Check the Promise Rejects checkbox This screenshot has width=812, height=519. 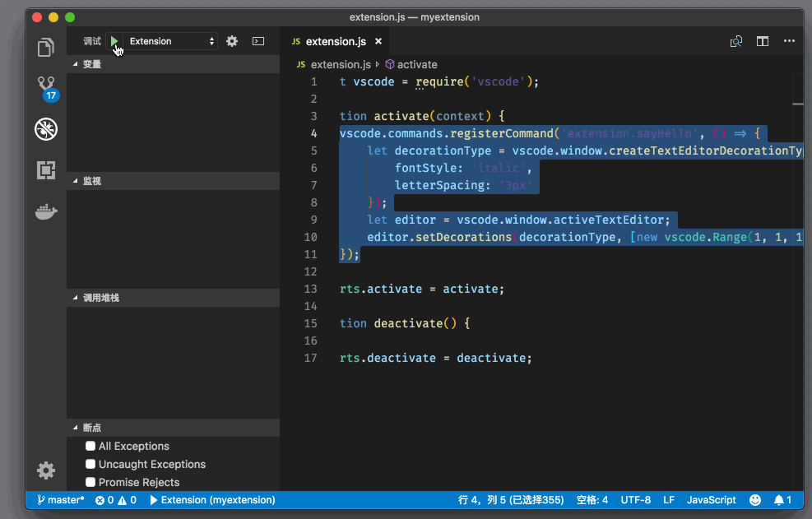point(91,482)
